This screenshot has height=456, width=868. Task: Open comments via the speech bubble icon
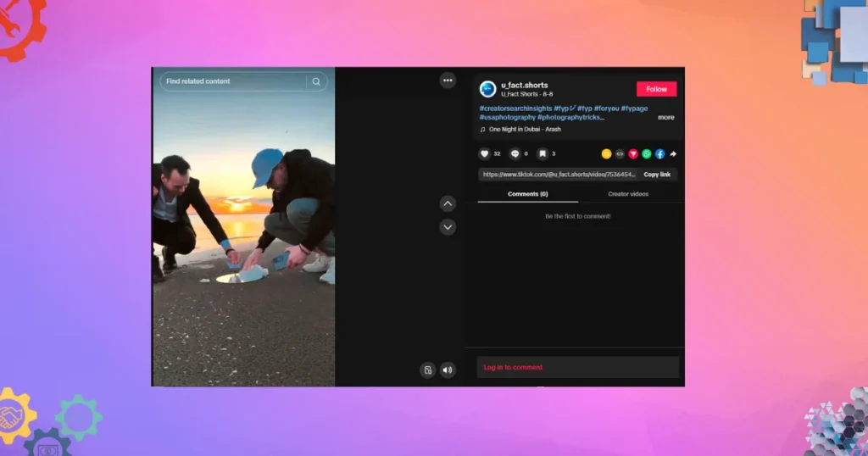(x=515, y=153)
